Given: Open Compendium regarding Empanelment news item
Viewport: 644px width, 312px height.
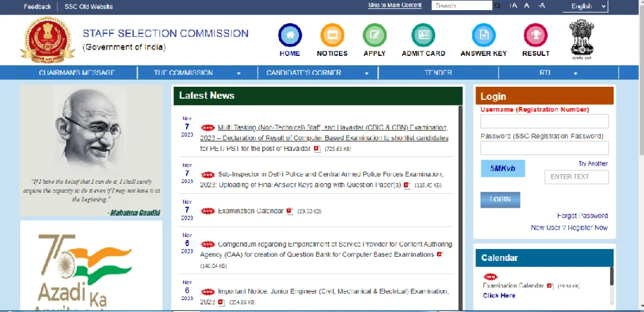Looking at the screenshot, I should click(326, 249).
